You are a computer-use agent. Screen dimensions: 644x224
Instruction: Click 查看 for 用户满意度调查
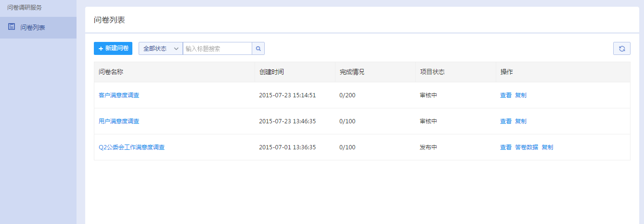pos(506,121)
